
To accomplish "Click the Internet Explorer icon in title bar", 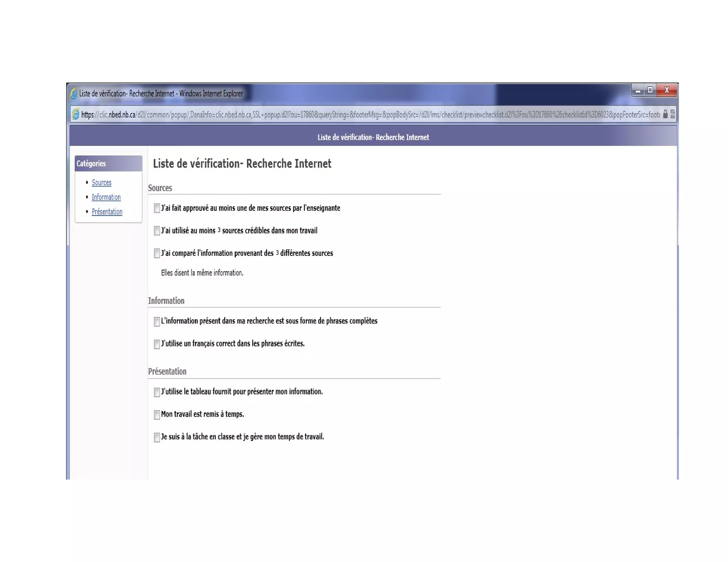I will point(74,93).
